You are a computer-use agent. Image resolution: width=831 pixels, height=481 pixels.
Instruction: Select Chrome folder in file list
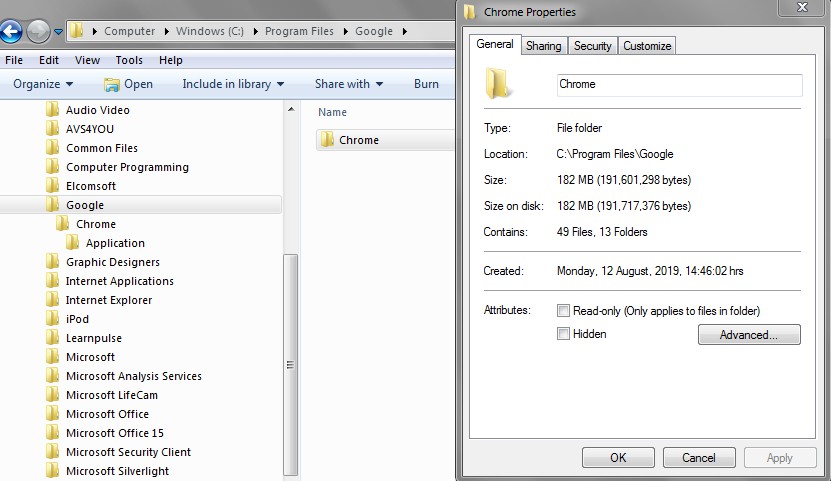click(385, 140)
